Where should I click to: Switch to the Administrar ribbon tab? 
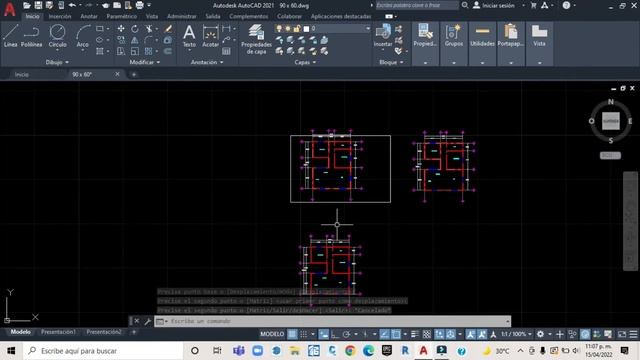tap(182, 16)
